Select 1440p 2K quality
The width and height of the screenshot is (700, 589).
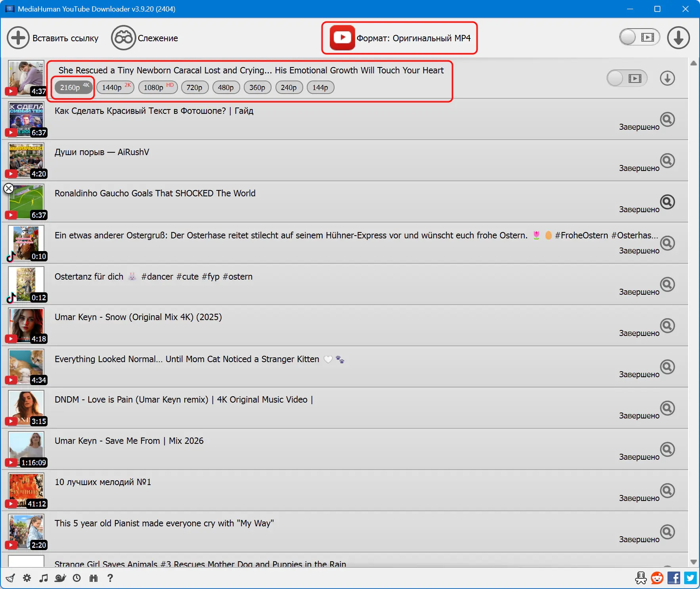pyautogui.click(x=115, y=87)
